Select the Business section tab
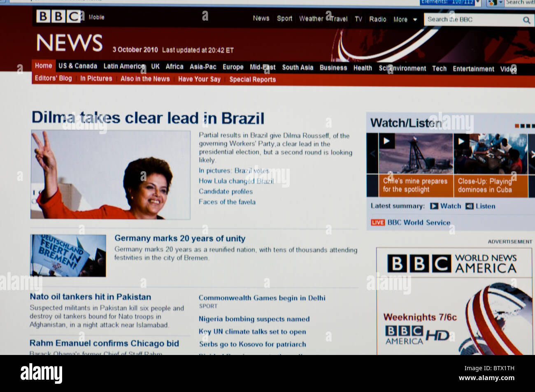 [333, 68]
